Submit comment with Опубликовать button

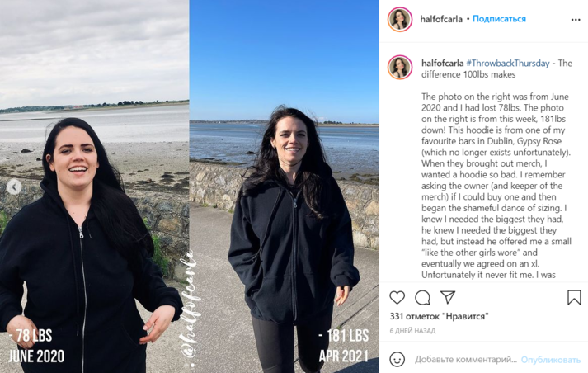pos(551,360)
